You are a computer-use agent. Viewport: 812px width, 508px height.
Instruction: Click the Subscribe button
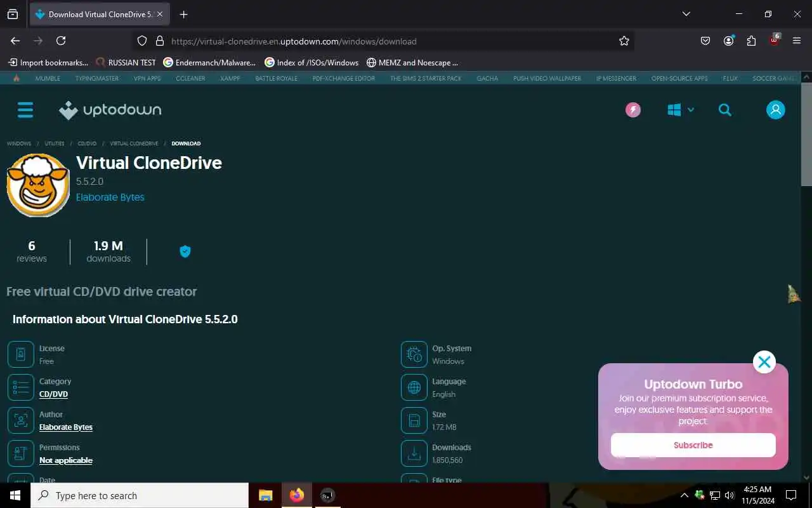693,445
